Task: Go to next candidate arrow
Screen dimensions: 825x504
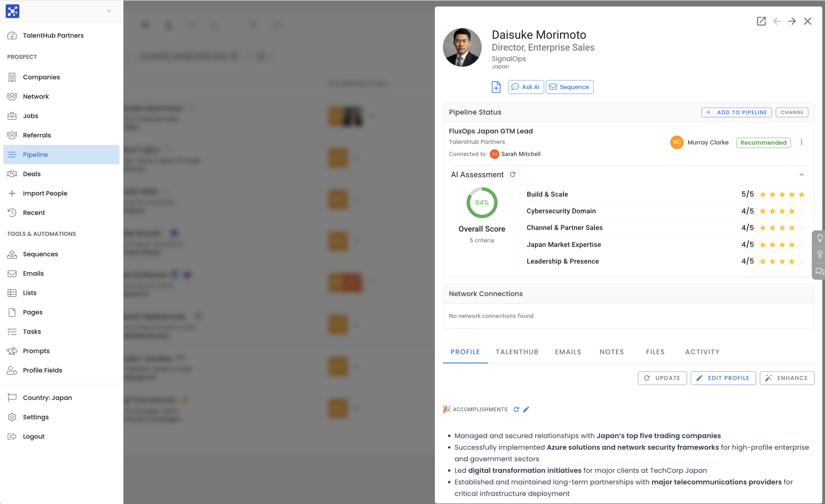Action: (792, 21)
